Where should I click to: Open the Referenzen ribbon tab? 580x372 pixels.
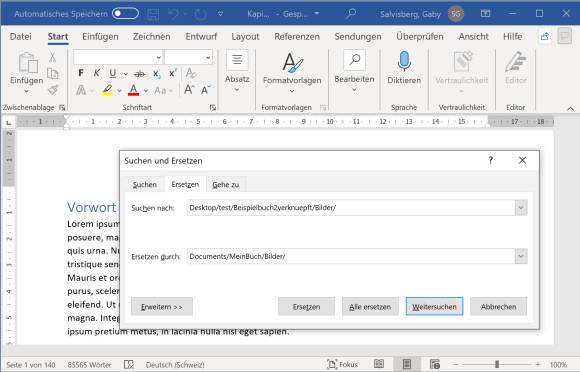point(297,37)
